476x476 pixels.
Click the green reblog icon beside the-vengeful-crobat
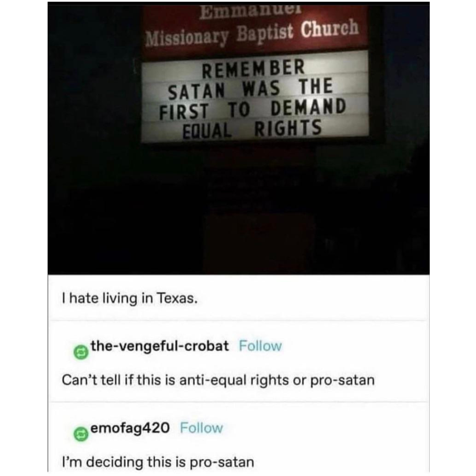(x=81, y=352)
